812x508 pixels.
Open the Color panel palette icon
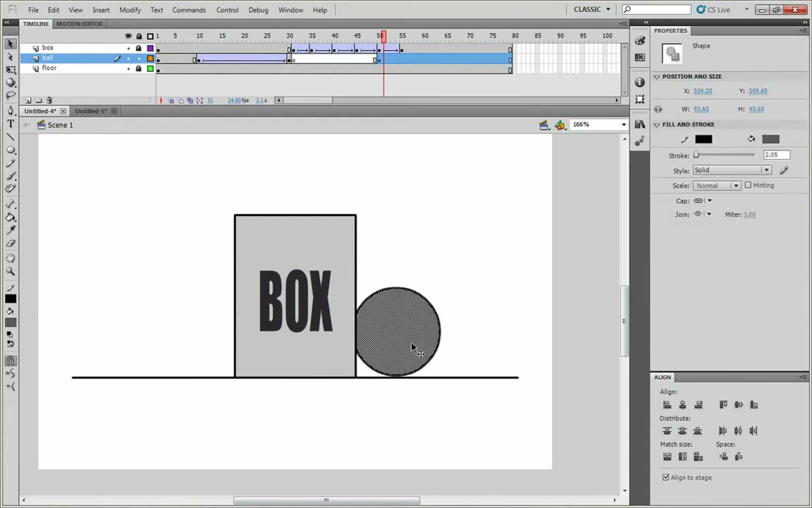[640, 41]
